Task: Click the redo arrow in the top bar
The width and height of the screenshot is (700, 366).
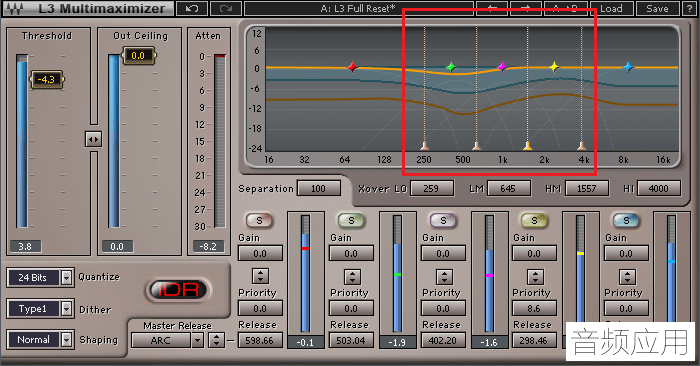Action: [226, 8]
